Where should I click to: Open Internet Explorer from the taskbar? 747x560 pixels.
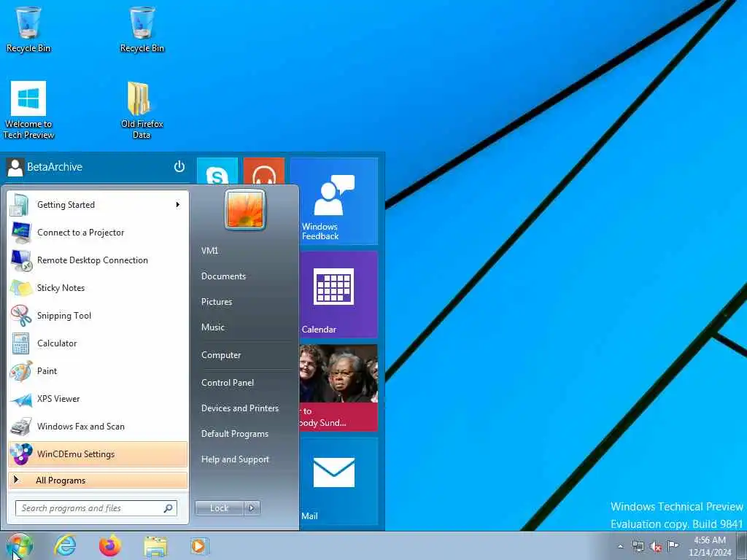pos(65,545)
